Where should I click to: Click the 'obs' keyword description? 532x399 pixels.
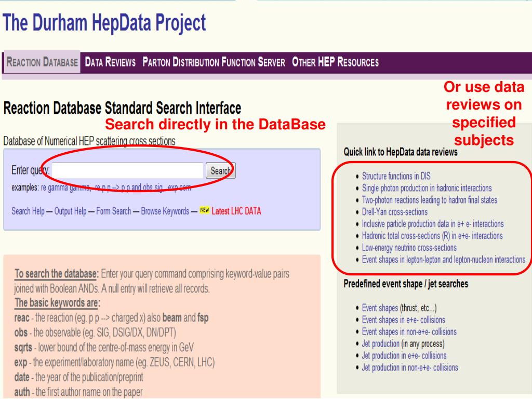pyautogui.click(x=95, y=332)
